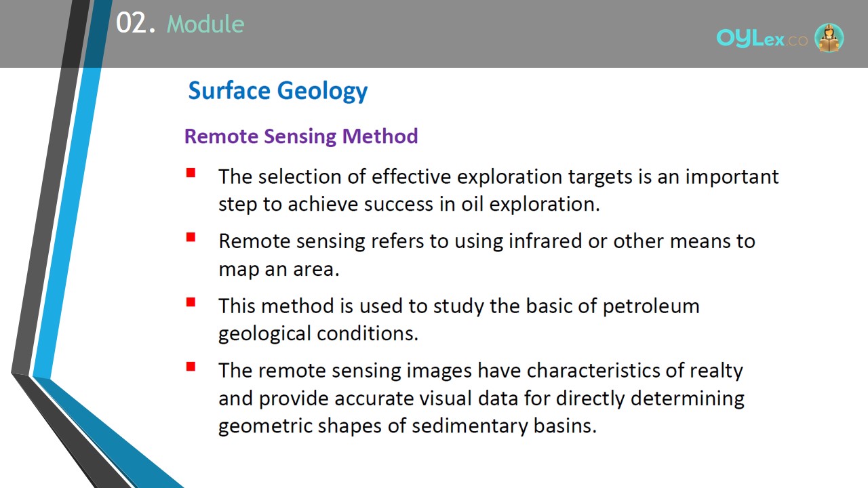This screenshot has height=488, width=868.
Task: Select the Surface Geology heading
Action: 278,91
